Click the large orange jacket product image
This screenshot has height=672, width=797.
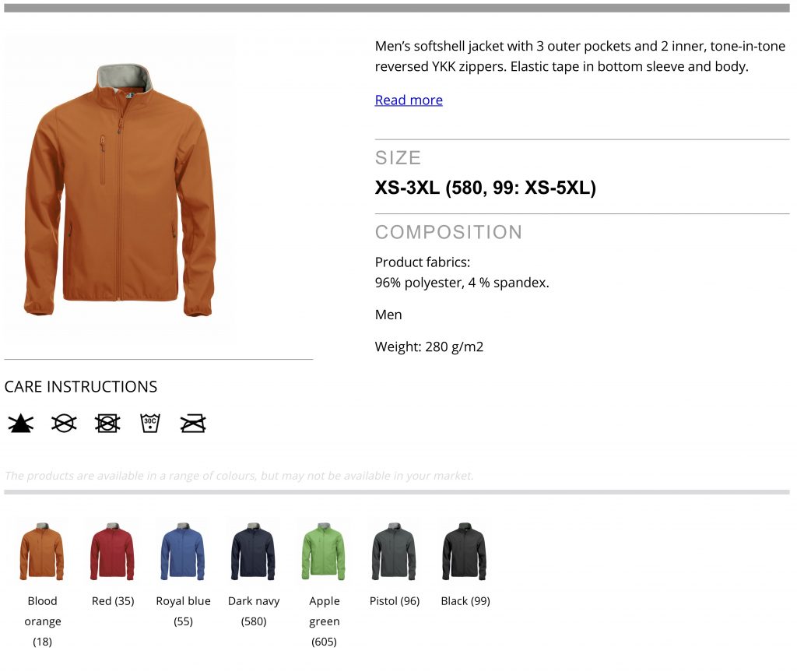[x=121, y=190]
